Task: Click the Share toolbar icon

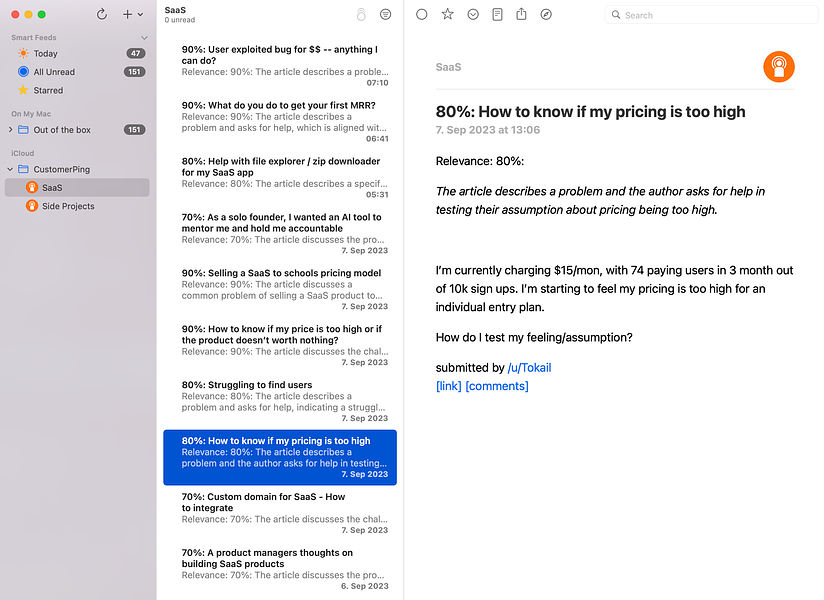Action: click(x=521, y=14)
